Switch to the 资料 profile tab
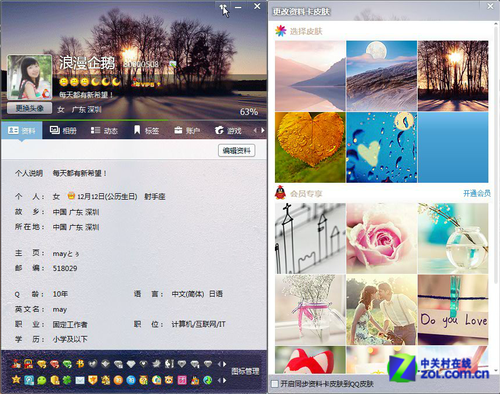 [22, 130]
